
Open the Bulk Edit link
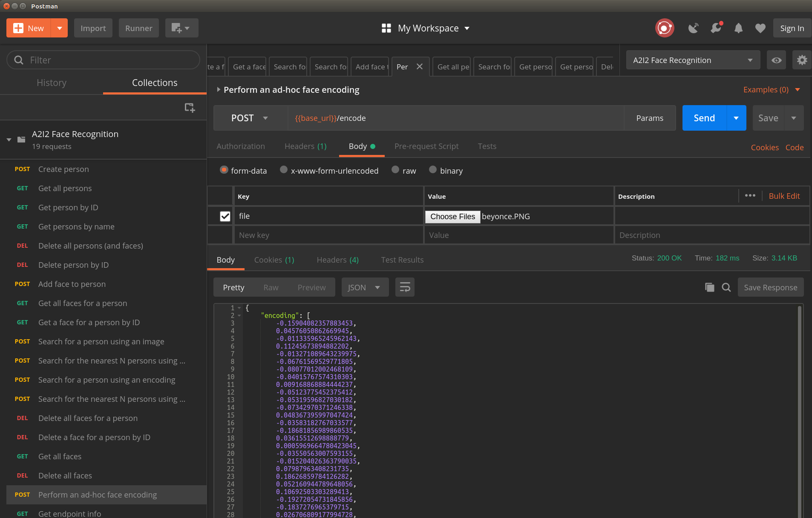click(784, 196)
